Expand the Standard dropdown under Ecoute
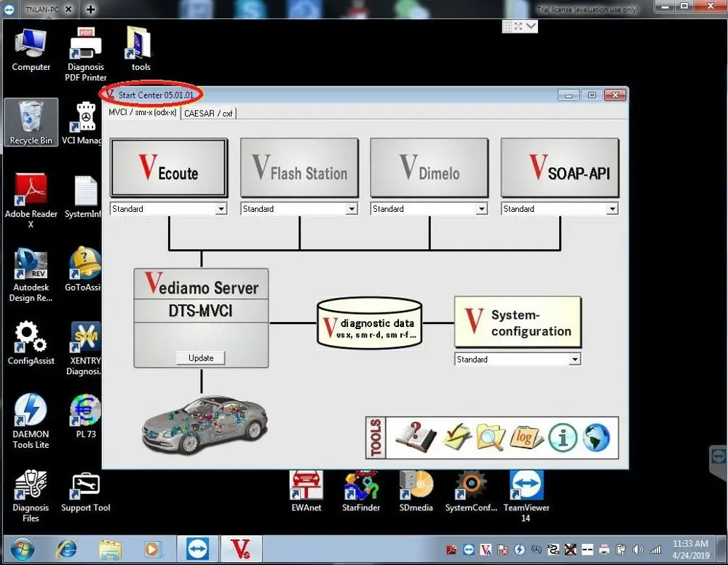The height and width of the screenshot is (565, 728). coord(221,209)
